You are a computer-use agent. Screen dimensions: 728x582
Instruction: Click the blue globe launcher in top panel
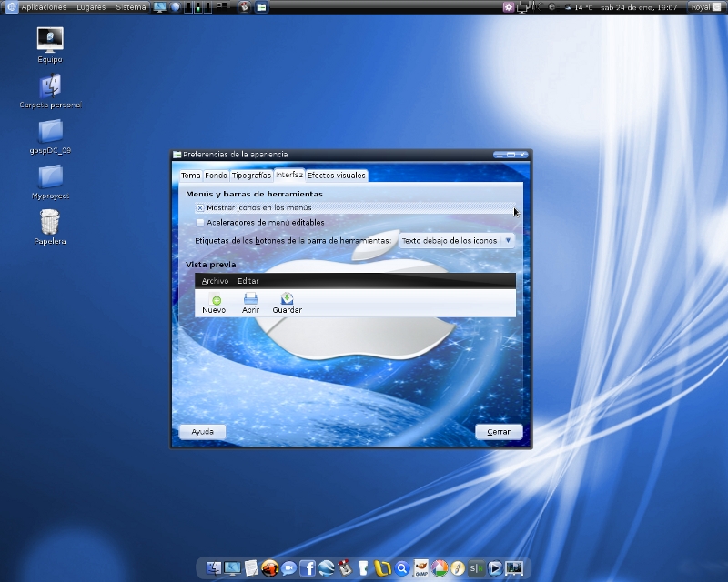tap(175, 7)
